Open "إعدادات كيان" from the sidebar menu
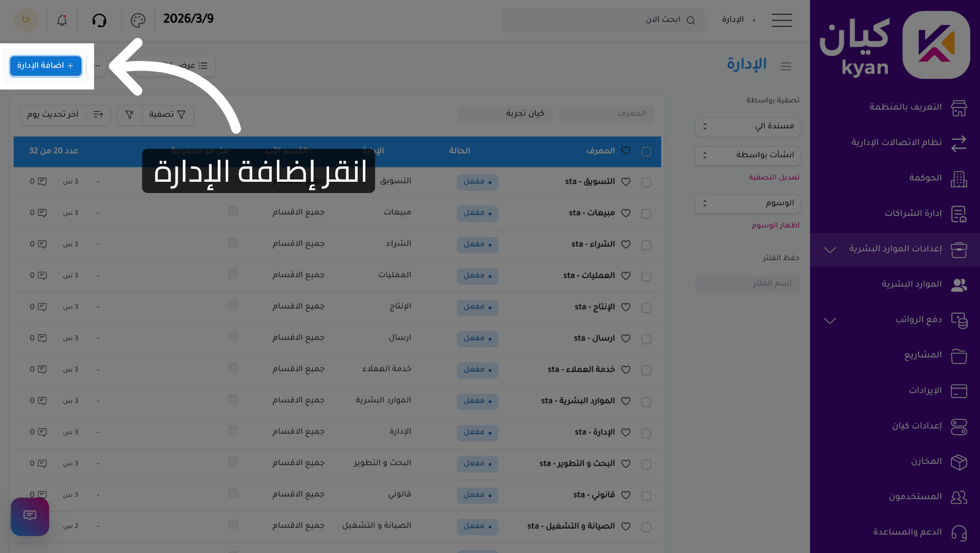This screenshot has width=980, height=553. 917,427
